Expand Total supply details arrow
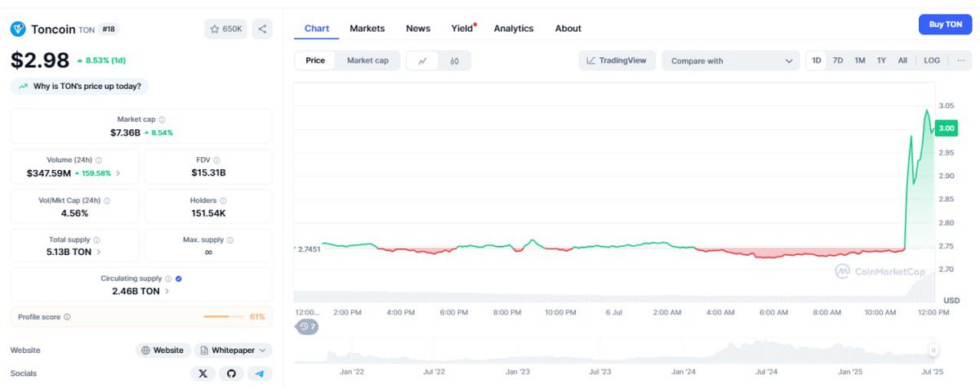Screen dimensions: 980x389 pos(99,253)
